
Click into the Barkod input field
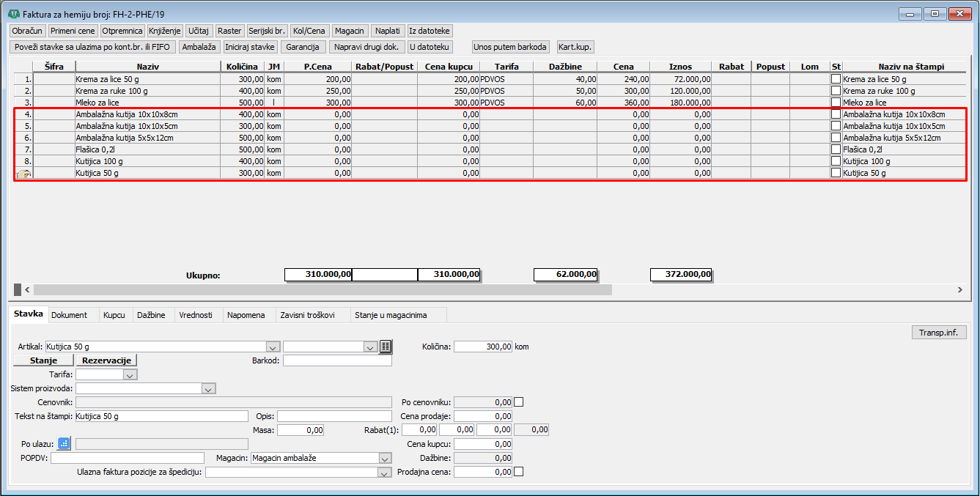coord(337,360)
